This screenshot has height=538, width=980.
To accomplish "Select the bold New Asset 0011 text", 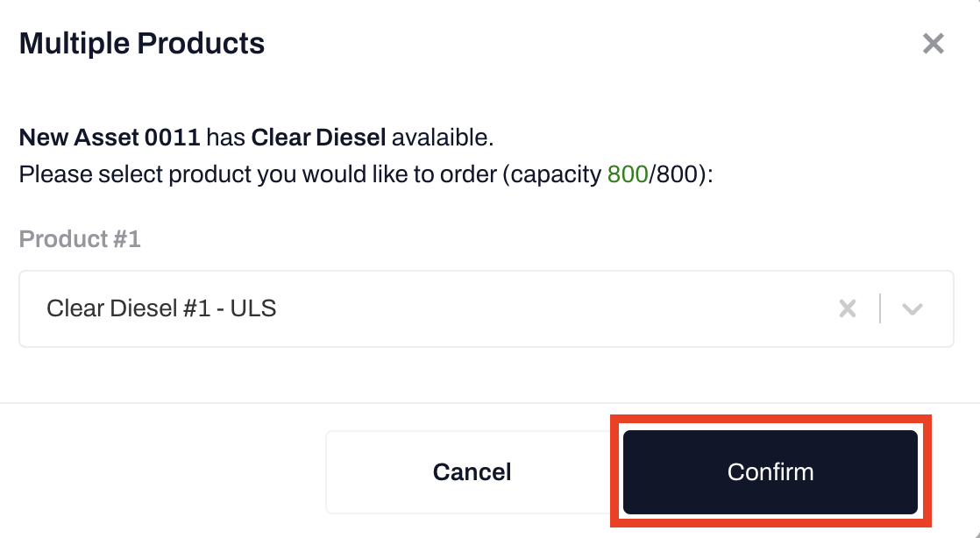I will [110, 138].
